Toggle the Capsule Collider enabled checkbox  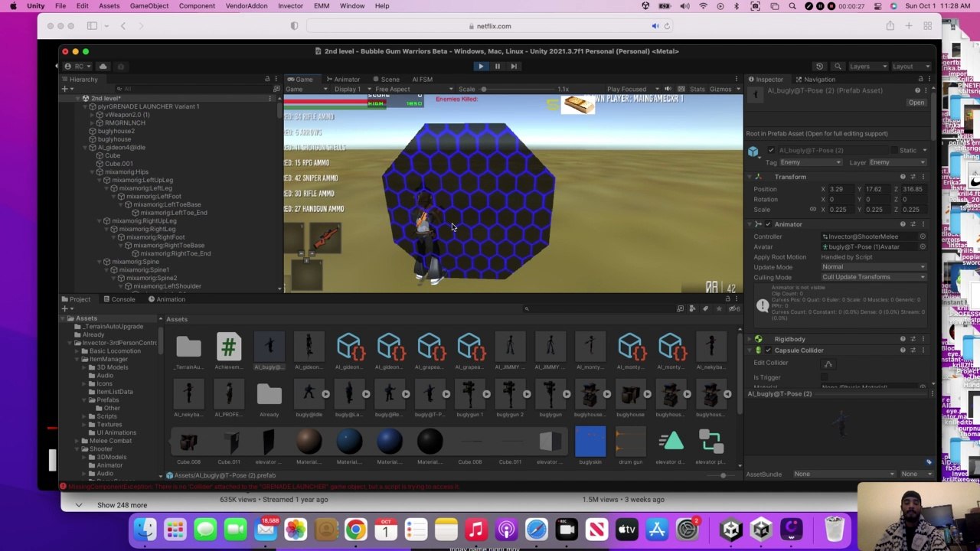point(768,350)
